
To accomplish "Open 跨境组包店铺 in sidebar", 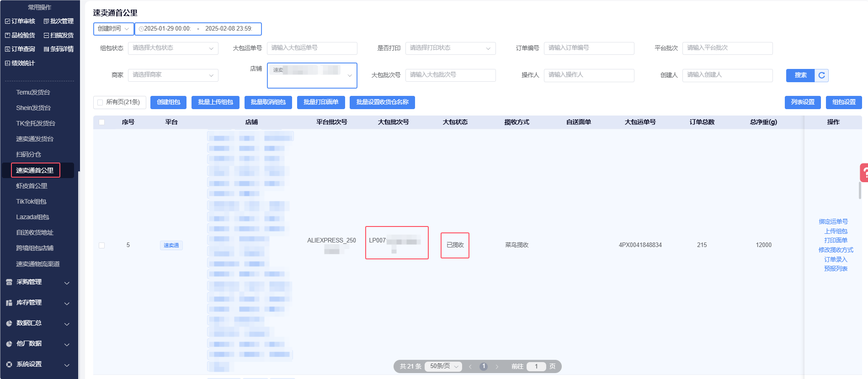I will (35, 248).
